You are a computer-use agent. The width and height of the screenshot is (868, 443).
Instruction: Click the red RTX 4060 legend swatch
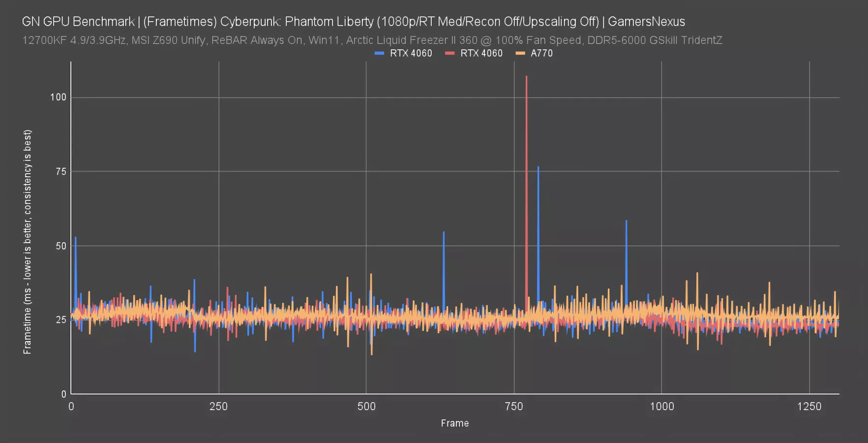pos(449,53)
